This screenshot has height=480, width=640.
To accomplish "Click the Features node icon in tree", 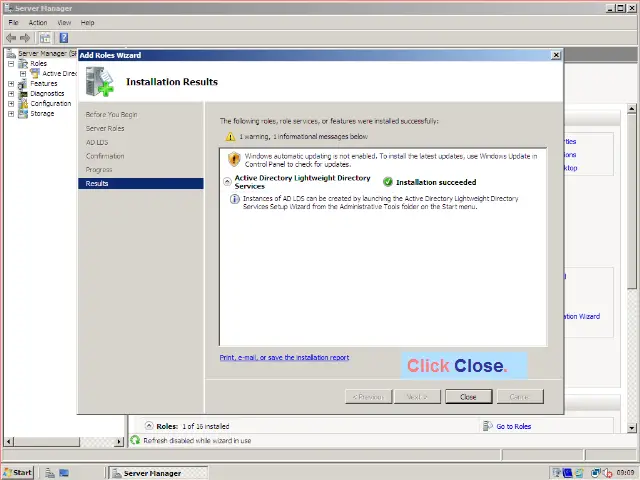I will pyautogui.click(x=23, y=84).
